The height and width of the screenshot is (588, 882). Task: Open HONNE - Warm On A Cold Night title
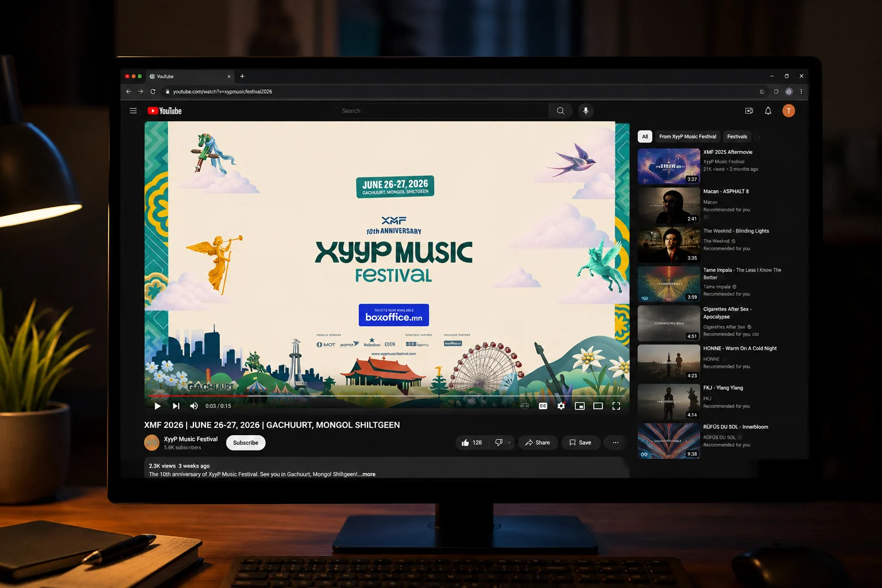point(740,349)
